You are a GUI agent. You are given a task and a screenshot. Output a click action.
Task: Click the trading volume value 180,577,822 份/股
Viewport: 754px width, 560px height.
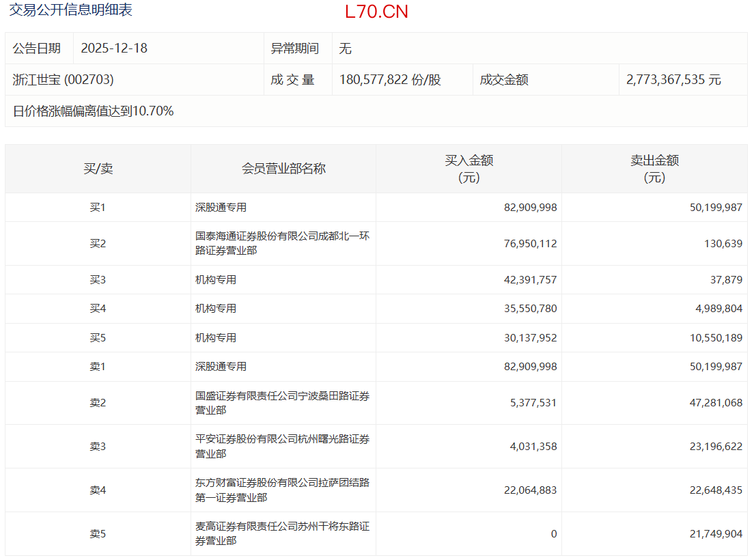(390, 80)
